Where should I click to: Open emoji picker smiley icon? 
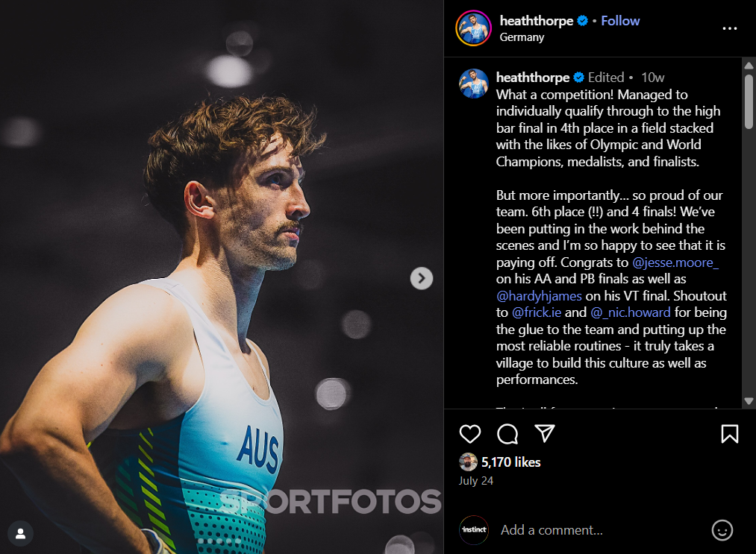pyautogui.click(x=722, y=530)
